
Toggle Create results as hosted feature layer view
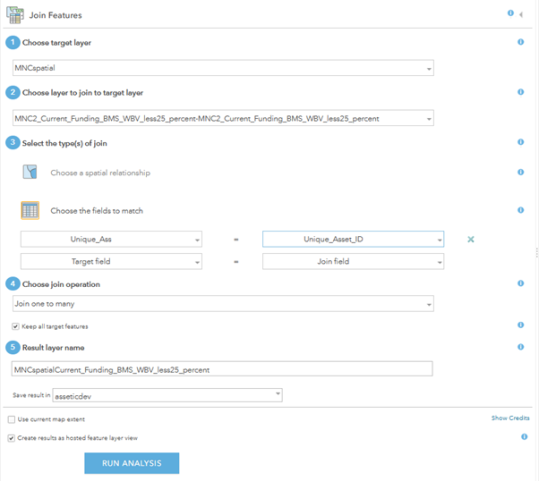(x=11, y=438)
